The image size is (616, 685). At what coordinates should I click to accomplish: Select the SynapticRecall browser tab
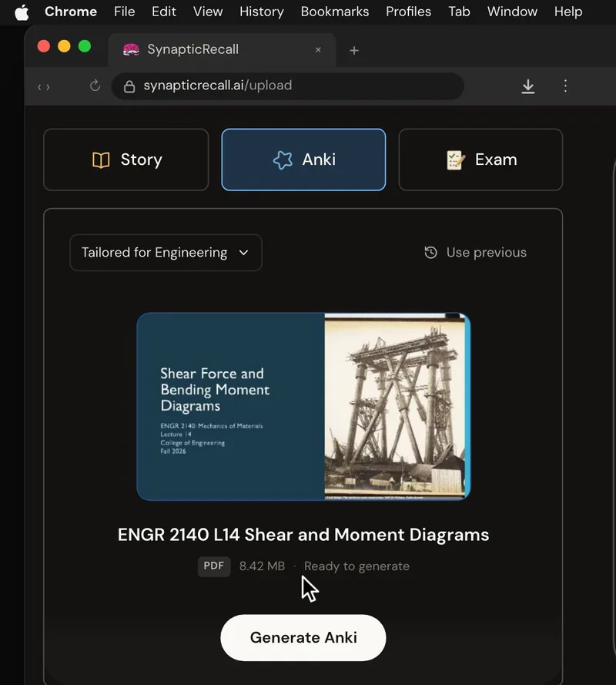pos(222,50)
